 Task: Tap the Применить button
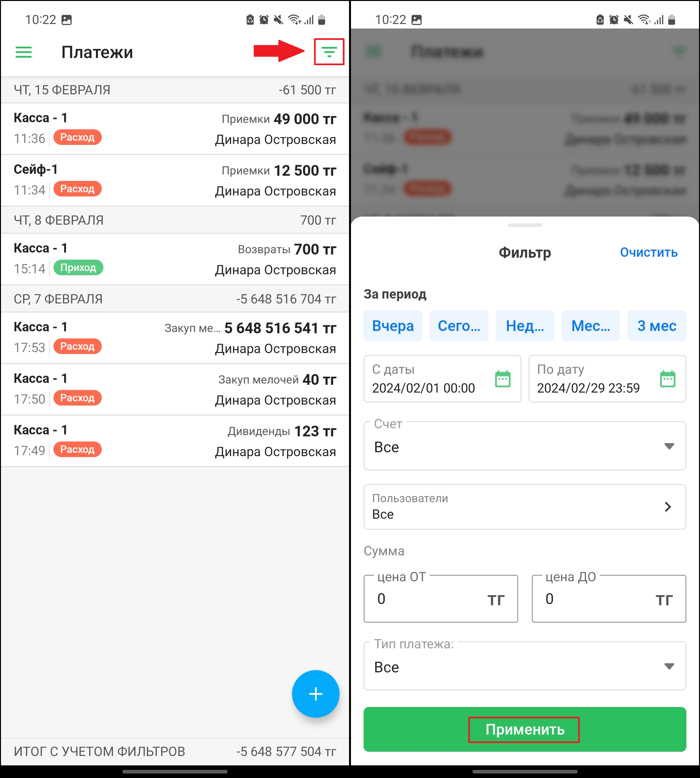point(525,729)
